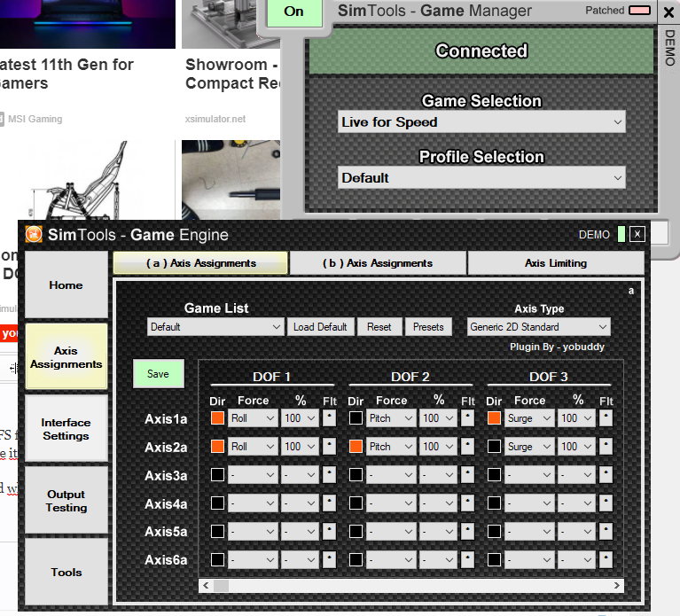Toggle Axis1a DOF 1 direction box

(x=217, y=417)
